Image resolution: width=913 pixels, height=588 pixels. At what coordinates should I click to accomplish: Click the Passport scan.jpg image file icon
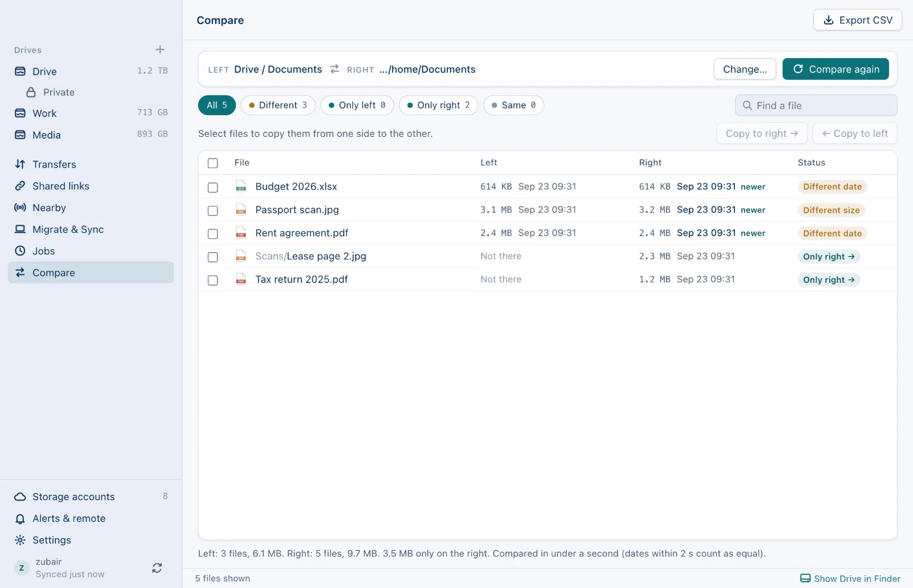pos(241,210)
